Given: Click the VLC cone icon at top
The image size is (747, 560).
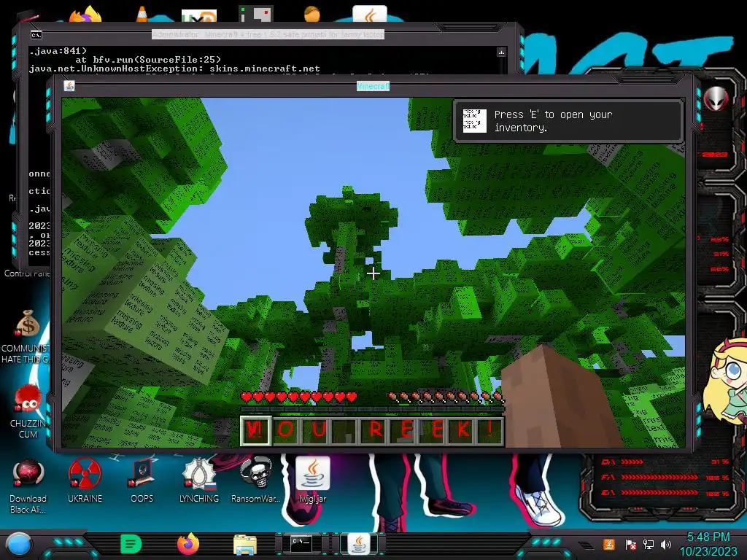Looking at the screenshot, I should tap(142, 14).
